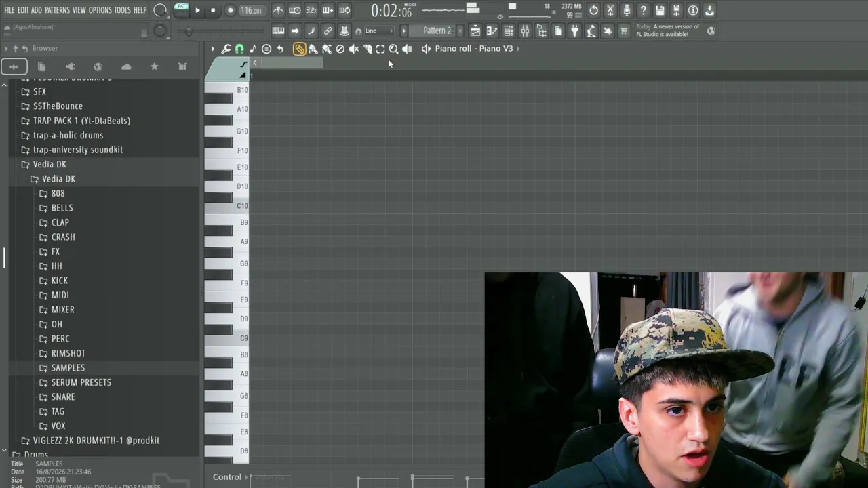Open the EDIT menu
The height and width of the screenshot is (488, 868).
pos(23,10)
